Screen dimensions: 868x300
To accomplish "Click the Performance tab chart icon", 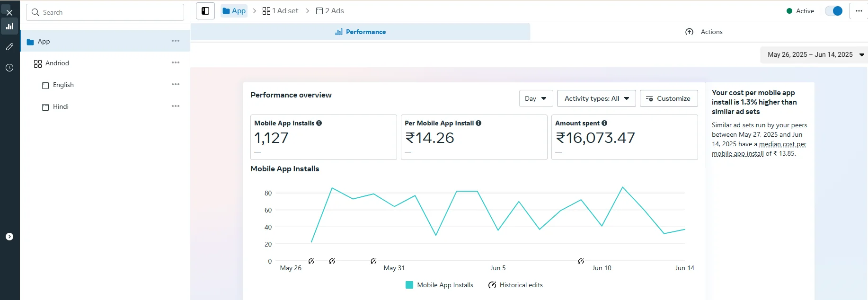I will pos(339,32).
